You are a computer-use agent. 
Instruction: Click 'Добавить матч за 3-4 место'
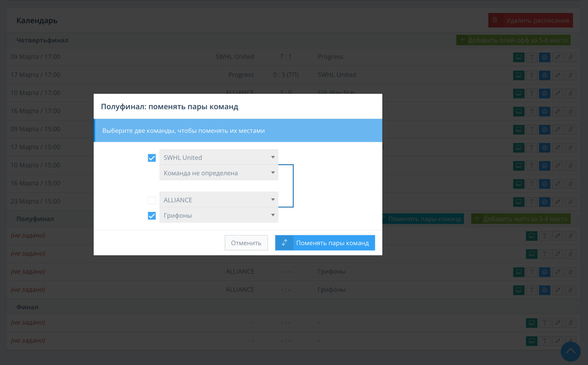click(x=521, y=219)
